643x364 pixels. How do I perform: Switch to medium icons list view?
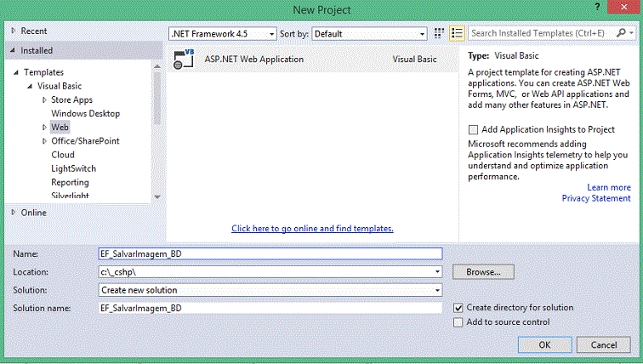(x=457, y=34)
